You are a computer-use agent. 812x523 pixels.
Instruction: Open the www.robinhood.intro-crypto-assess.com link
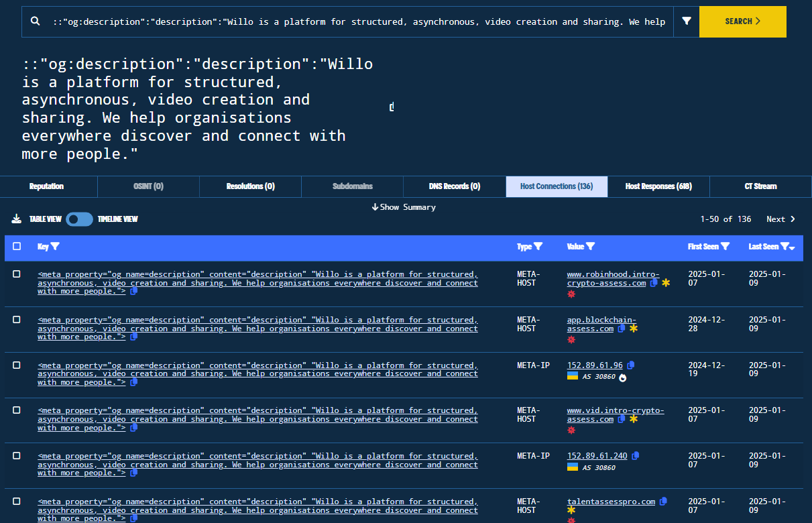point(613,279)
